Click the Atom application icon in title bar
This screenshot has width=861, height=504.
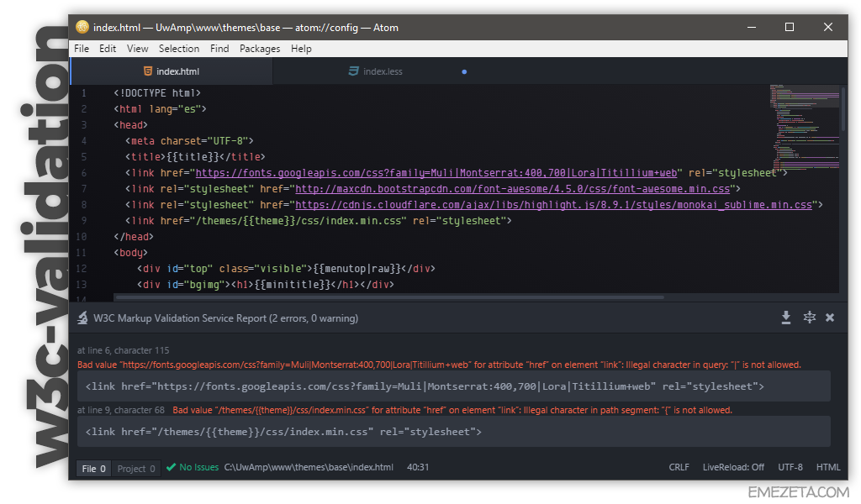point(82,27)
